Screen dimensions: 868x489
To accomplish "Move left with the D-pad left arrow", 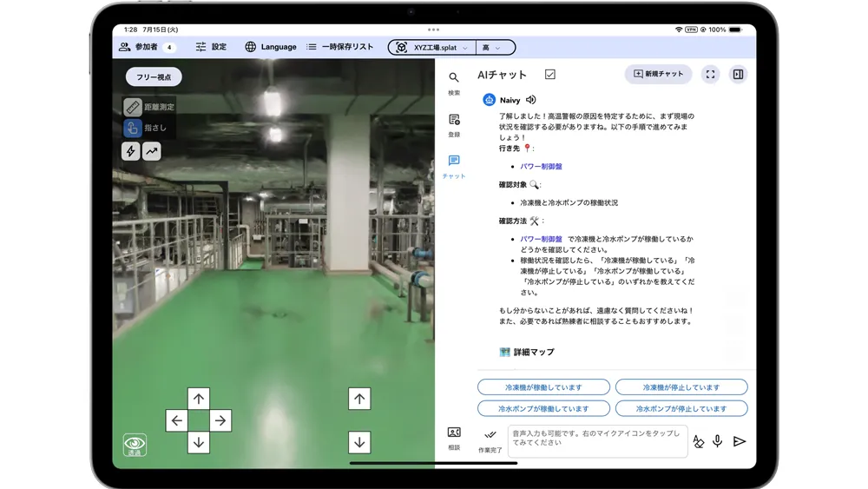I will pos(176,420).
